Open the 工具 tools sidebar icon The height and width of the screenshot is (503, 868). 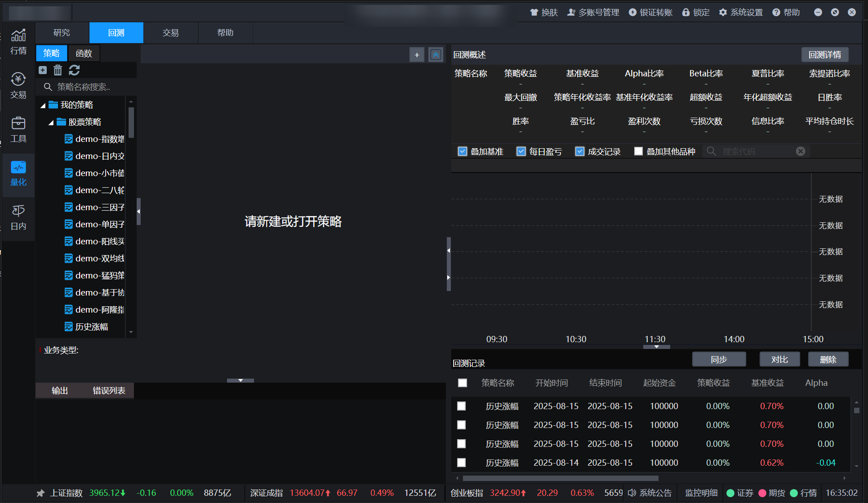coord(18,129)
